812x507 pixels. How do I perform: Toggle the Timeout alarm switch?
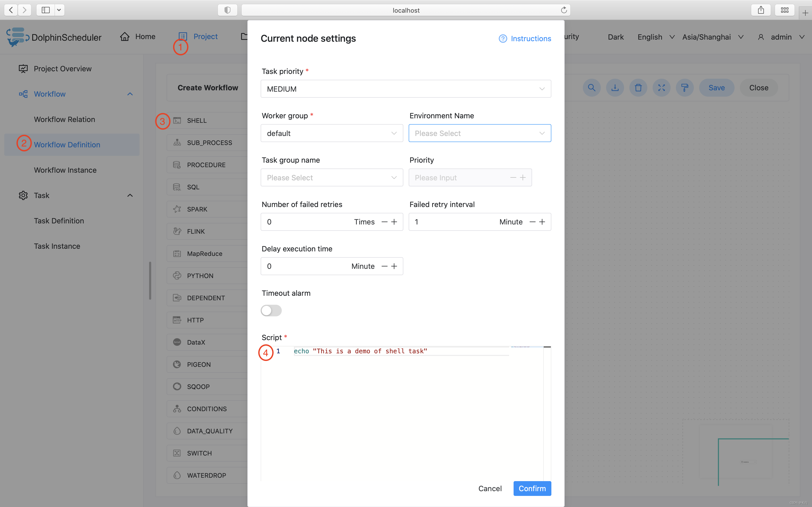(271, 310)
